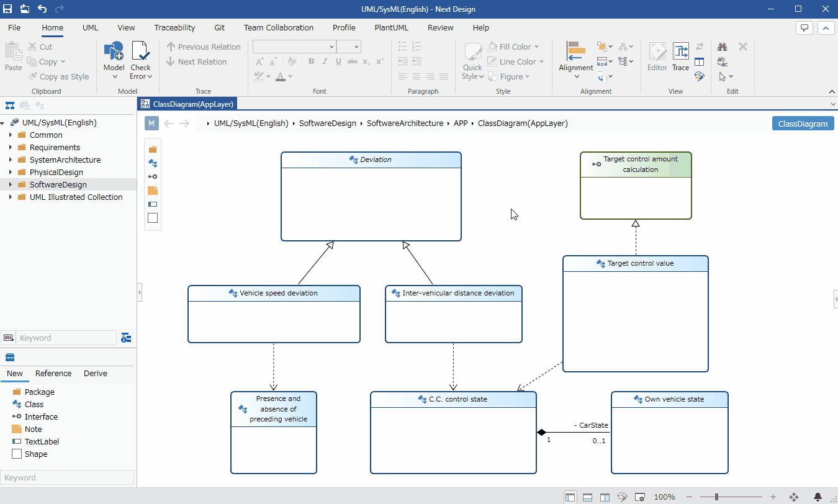Image resolution: width=838 pixels, height=504 pixels.
Task: Open the Home ribbon tab
Action: click(52, 27)
